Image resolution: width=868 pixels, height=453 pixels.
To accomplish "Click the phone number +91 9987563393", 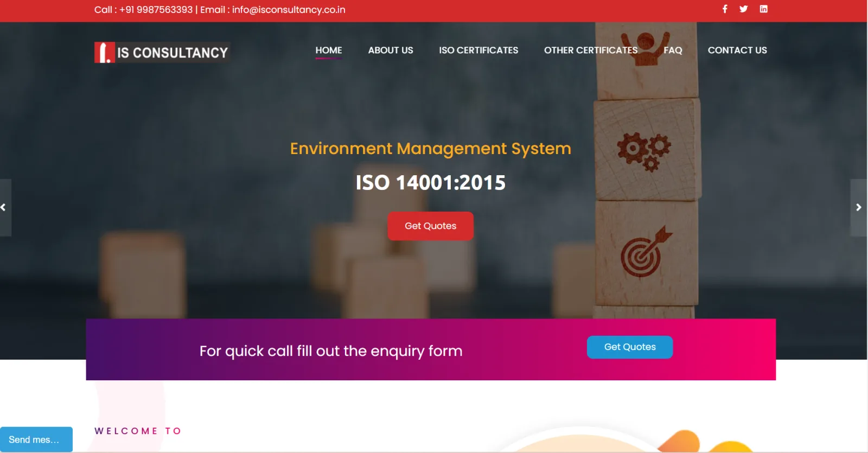I will click(156, 10).
